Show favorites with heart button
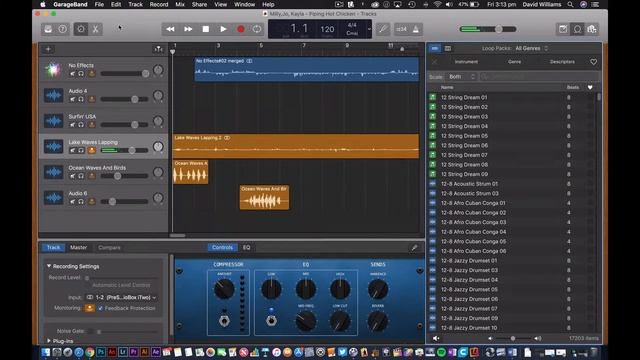Viewport: 640px width, 360px height. 593,62
